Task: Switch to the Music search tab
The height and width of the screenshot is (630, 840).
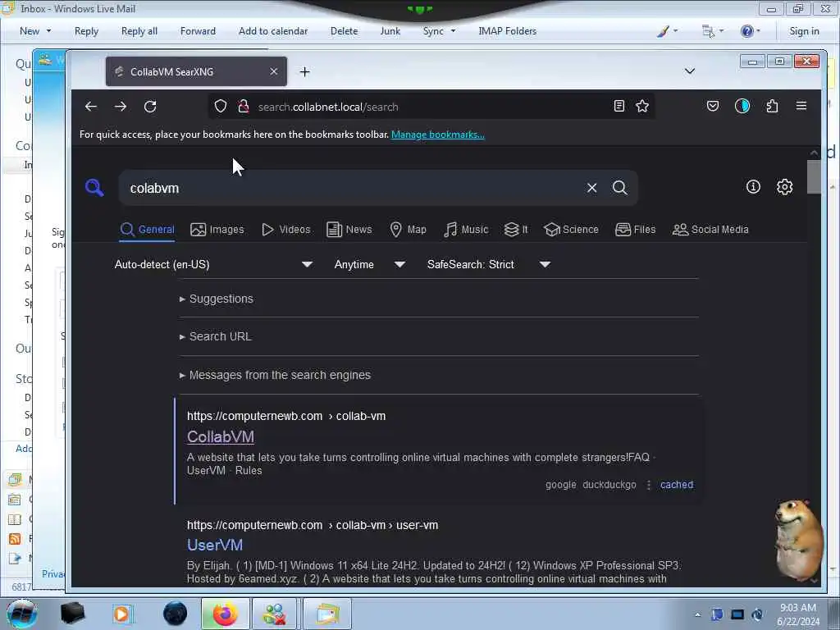Action: tap(466, 230)
